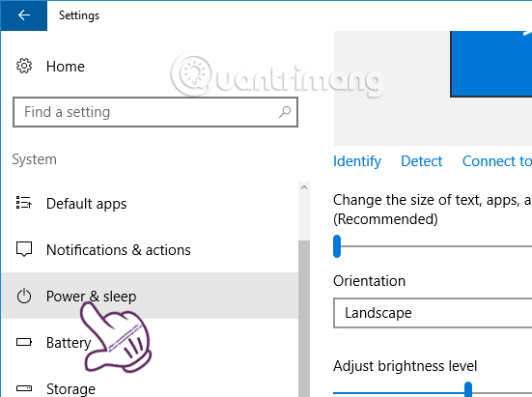Open Notifications & actions settings
The width and height of the screenshot is (532, 397).
click(x=150, y=250)
